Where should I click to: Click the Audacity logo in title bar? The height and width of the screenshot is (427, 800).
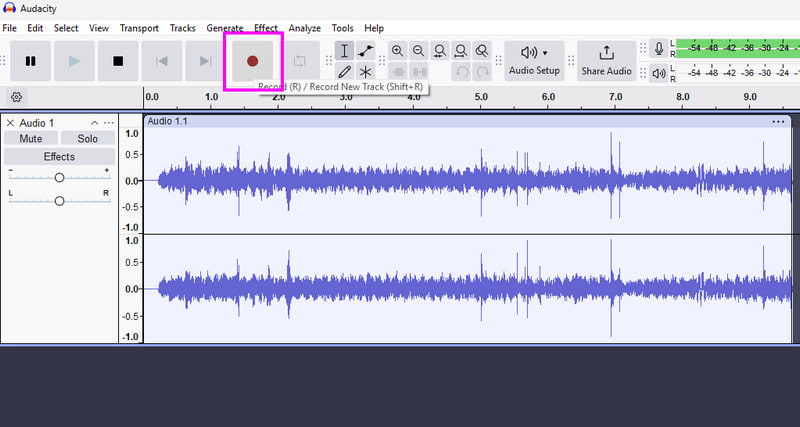(x=9, y=8)
